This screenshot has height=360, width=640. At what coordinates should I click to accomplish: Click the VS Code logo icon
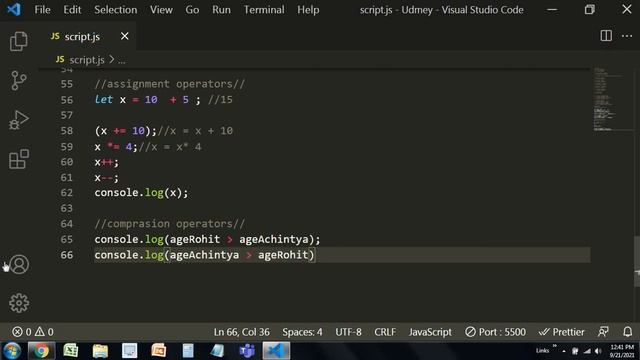13,9
